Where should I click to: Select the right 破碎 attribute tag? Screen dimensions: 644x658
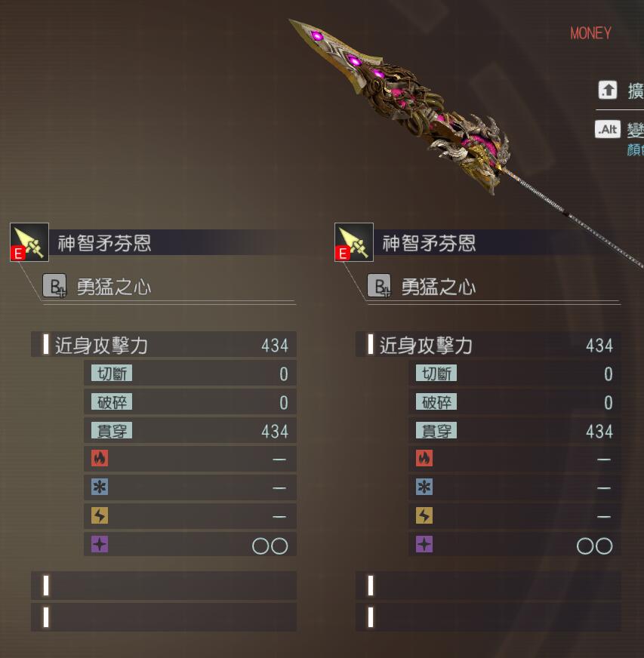click(x=436, y=402)
